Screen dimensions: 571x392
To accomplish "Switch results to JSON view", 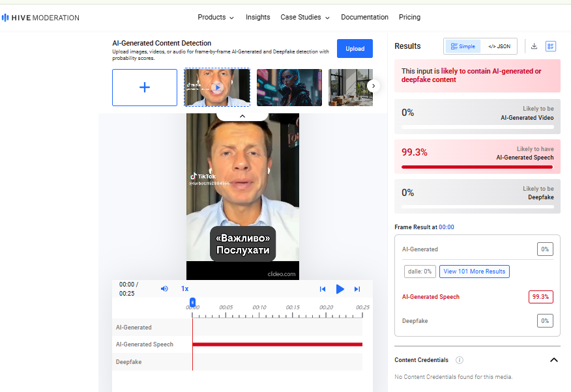I will tap(499, 46).
